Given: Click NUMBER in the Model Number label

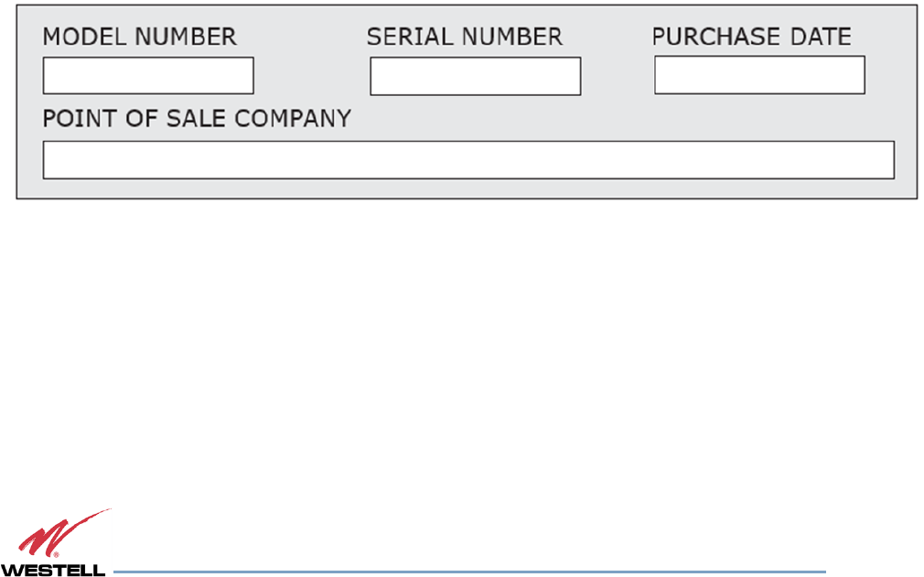Looking at the screenshot, I should (x=186, y=37).
